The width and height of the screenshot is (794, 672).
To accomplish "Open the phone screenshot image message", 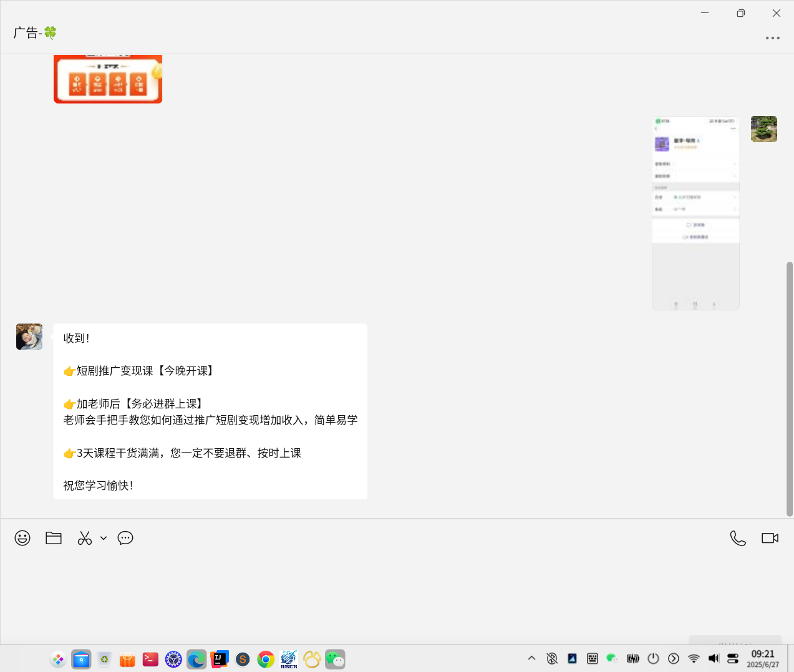I will [695, 213].
